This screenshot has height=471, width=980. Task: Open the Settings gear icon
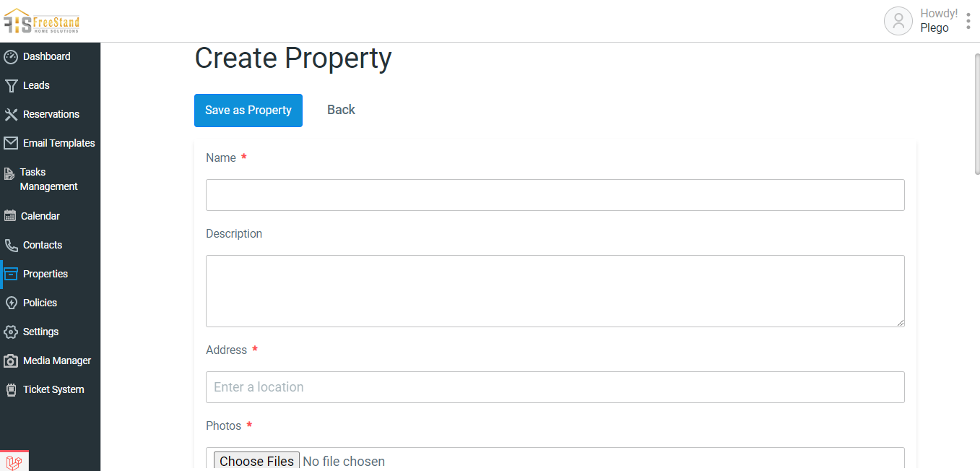[x=11, y=332]
